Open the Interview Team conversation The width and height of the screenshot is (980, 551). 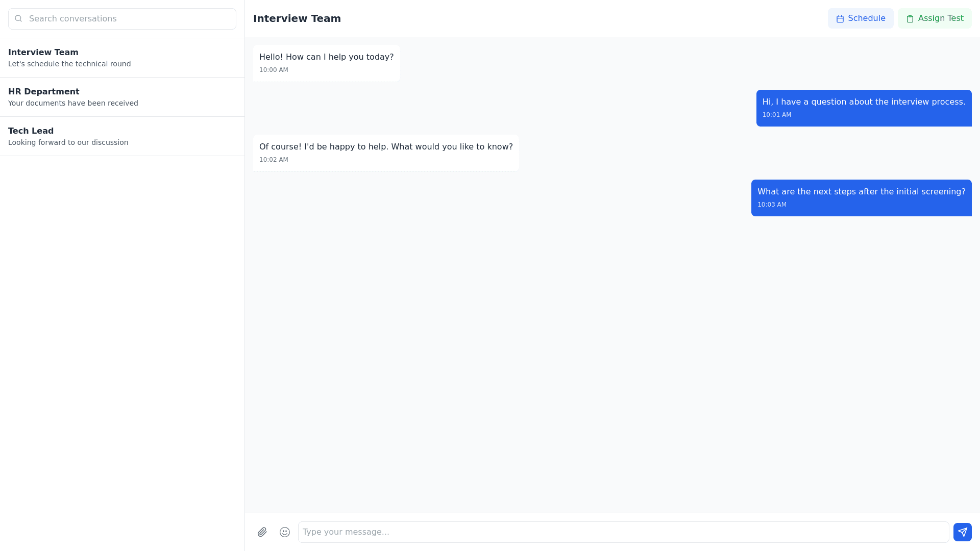tap(122, 58)
